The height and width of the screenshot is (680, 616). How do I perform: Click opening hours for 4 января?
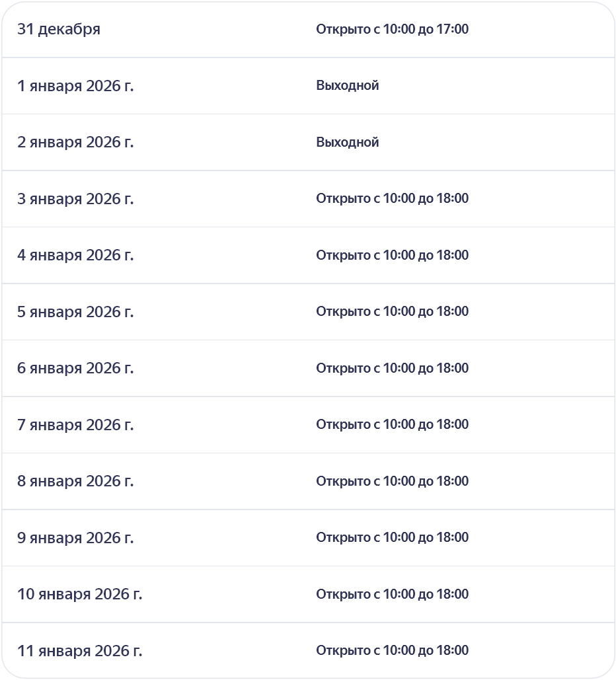coord(392,255)
